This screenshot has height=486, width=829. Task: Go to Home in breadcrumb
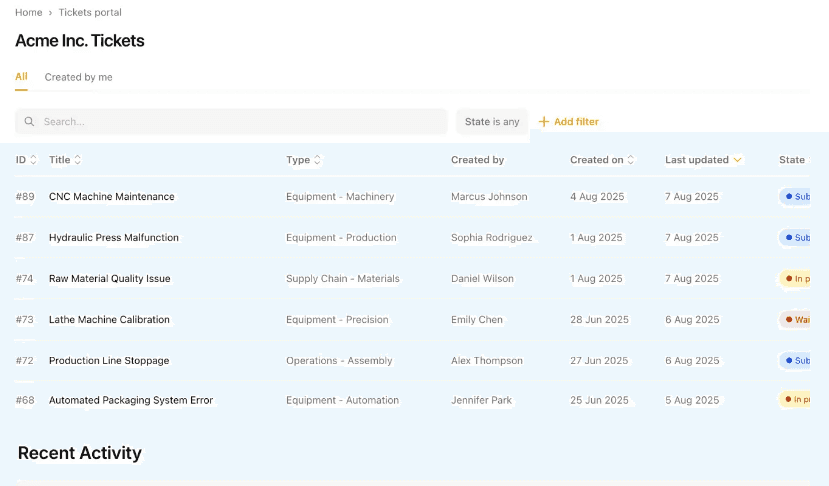point(29,12)
